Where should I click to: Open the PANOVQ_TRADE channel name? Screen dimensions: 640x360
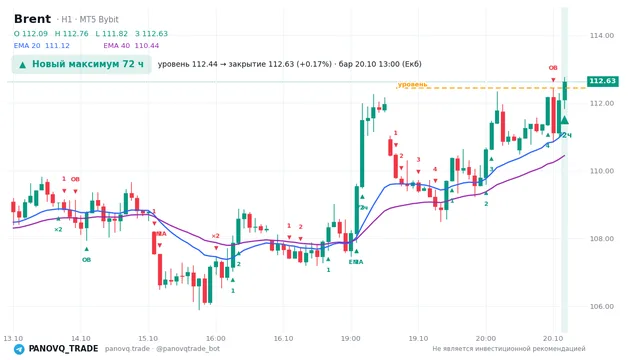[x=63, y=349]
